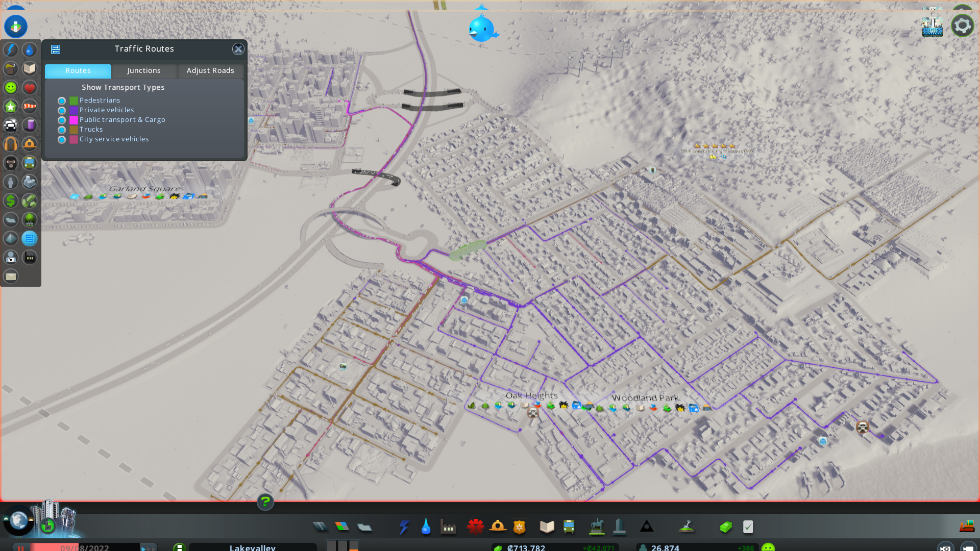Image resolution: width=980 pixels, height=551 pixels.
Task: Open the Roads build menu
Action: coord(320,527)
